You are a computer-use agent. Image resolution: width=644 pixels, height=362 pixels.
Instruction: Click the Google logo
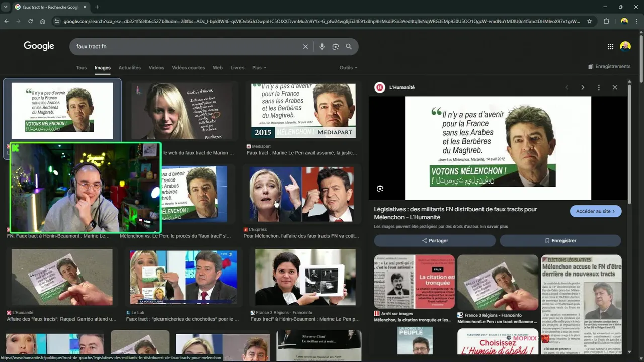click(39, 46)
